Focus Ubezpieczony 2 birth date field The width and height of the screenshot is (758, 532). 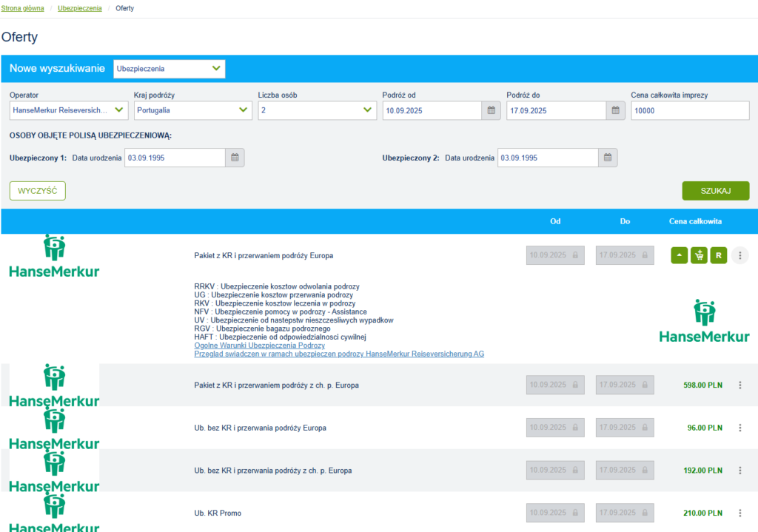549,158
